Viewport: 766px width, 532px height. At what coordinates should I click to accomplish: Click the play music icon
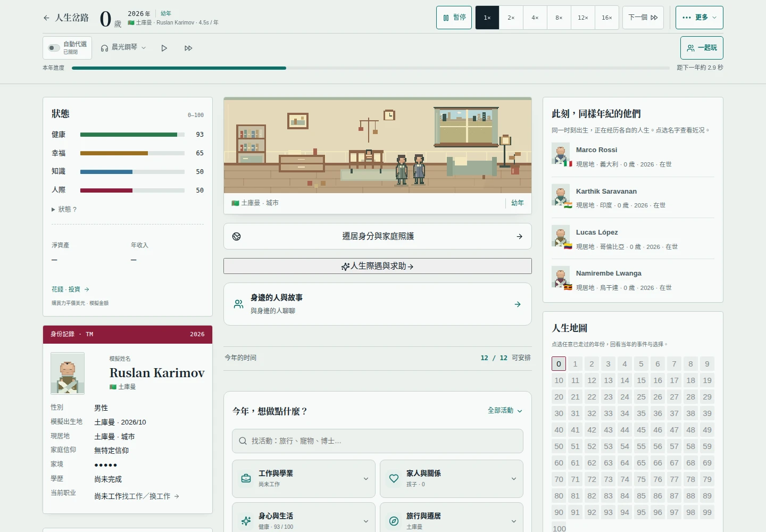click(x=164, y=48)
